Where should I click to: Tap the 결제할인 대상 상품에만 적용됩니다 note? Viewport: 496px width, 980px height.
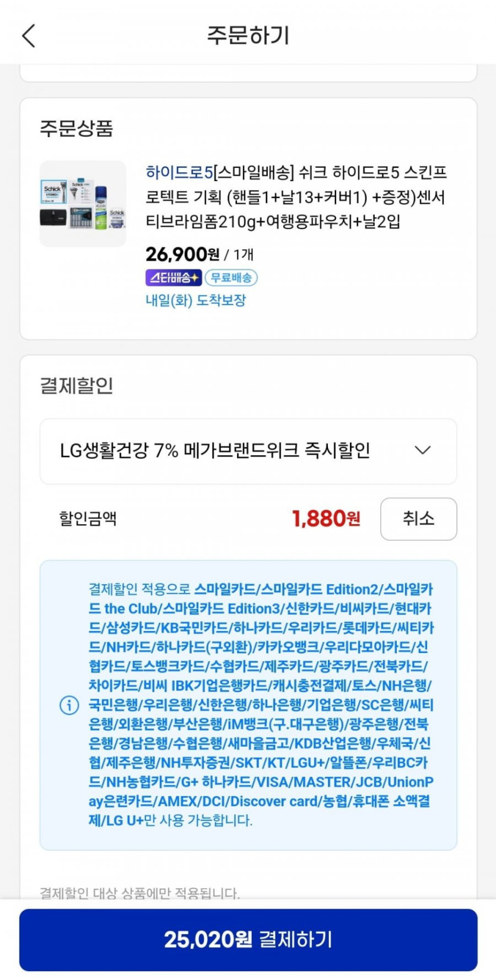(140, 893)
